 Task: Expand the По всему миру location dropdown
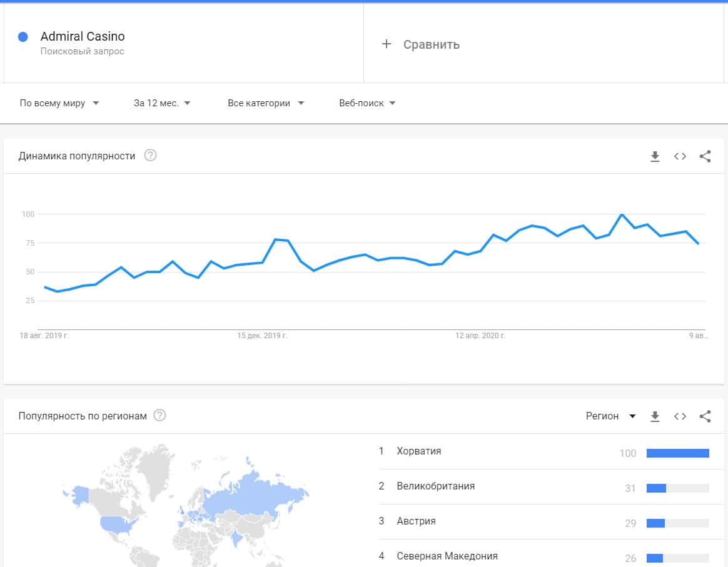[59, 103]
